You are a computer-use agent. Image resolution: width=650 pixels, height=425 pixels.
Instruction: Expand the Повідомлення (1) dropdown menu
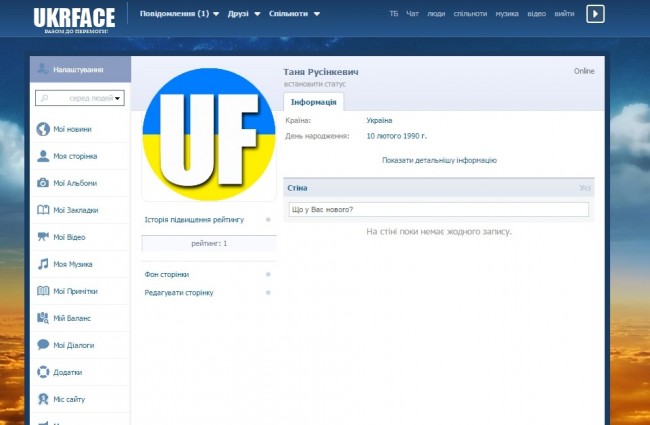click(x=179, y=14)
